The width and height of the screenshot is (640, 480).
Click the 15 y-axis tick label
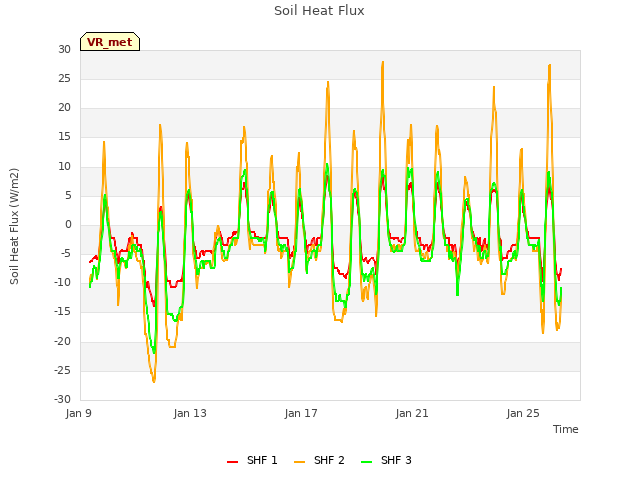[64, 137]
